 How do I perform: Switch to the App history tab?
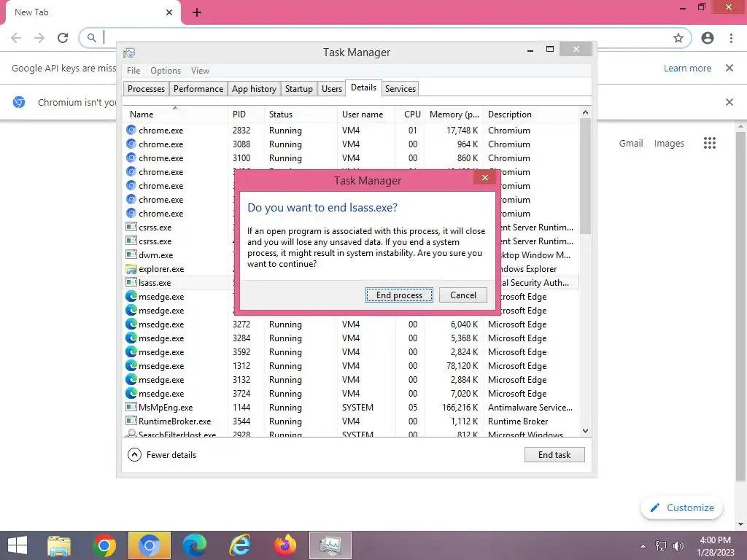pos(254,89)
